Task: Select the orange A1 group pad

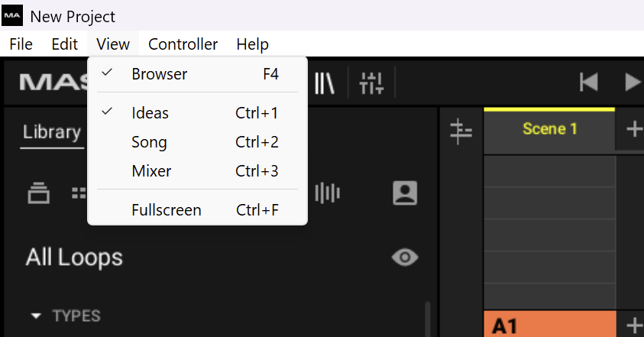Action: tap(549, 325)
